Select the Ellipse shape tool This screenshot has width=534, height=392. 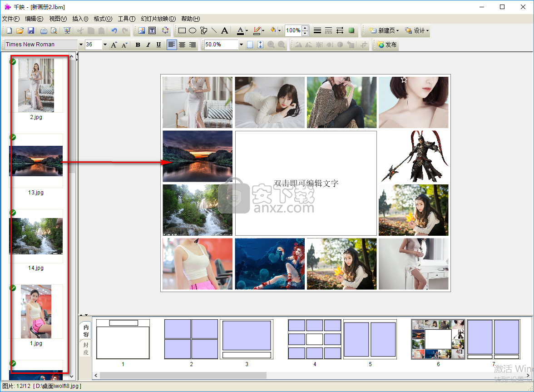[193, 30]
